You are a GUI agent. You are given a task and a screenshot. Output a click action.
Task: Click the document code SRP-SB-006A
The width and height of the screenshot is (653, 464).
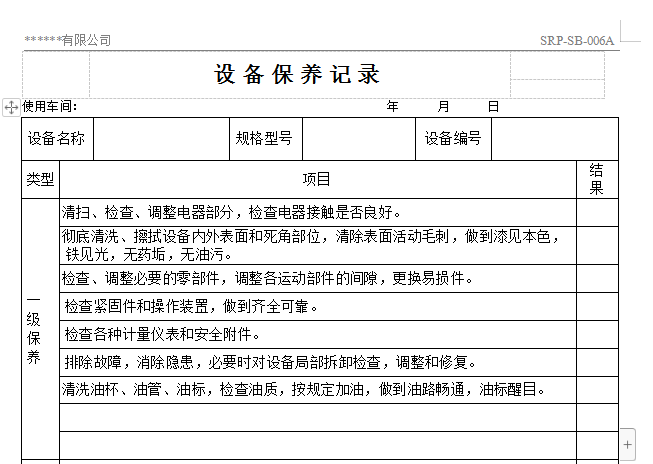(x=577, y=41)
